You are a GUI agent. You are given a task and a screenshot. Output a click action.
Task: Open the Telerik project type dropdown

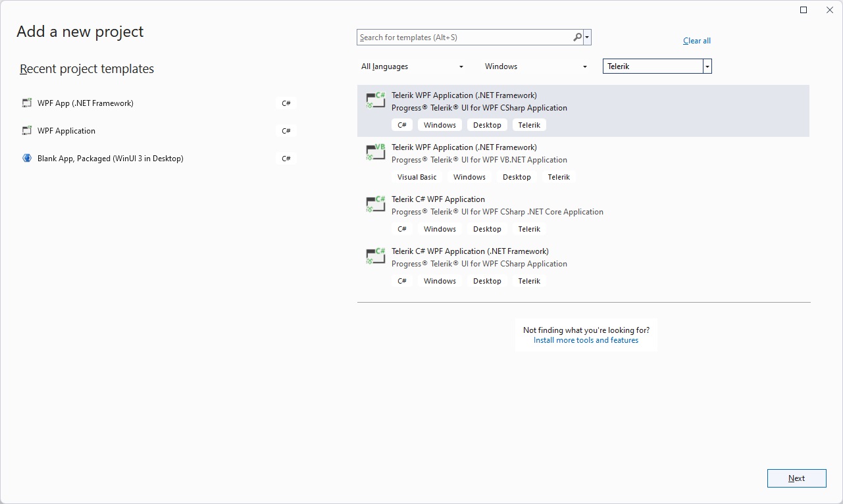(706, 66)
